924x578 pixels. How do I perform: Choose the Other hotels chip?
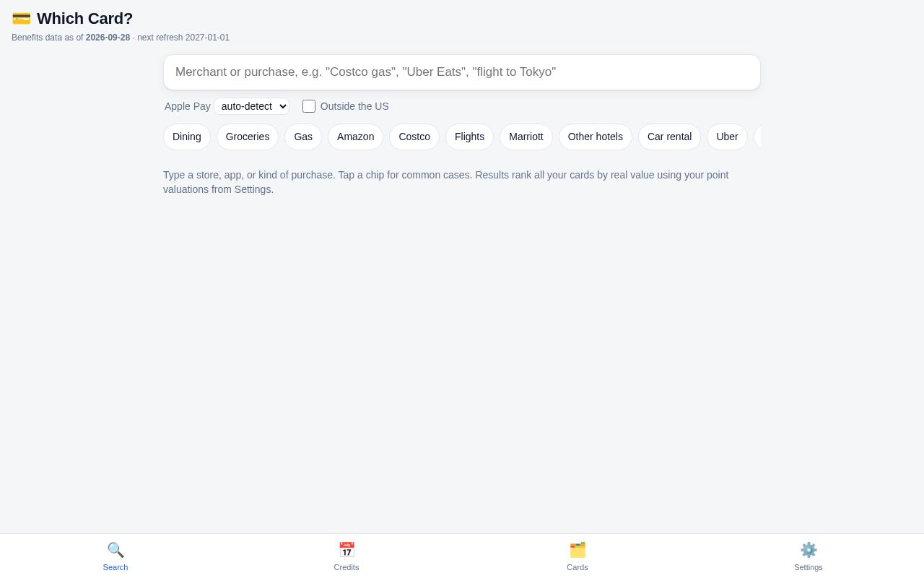(596, 137)
